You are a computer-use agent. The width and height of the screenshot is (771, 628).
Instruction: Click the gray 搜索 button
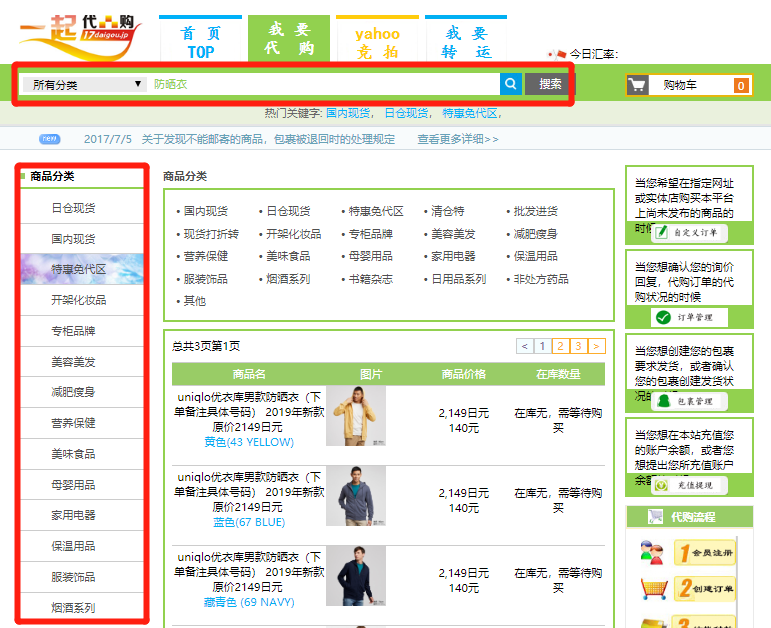coord(550,84)
